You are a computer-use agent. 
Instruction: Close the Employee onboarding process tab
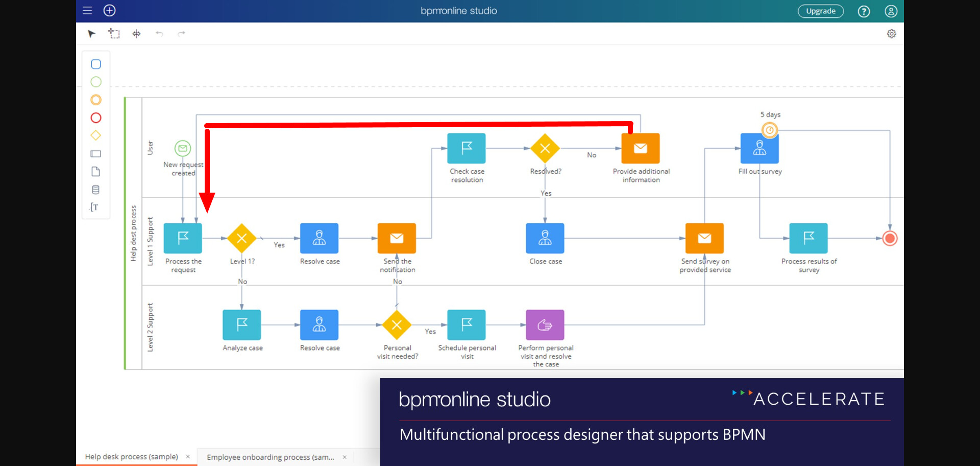pos(345,457)
